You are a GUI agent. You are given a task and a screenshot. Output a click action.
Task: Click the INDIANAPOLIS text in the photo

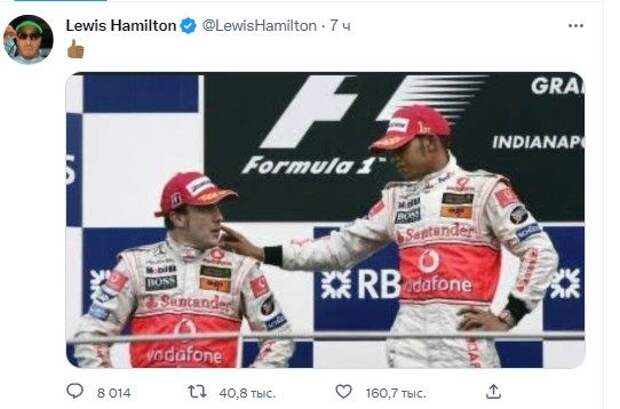pyautogui.click(x=538, y=142)
